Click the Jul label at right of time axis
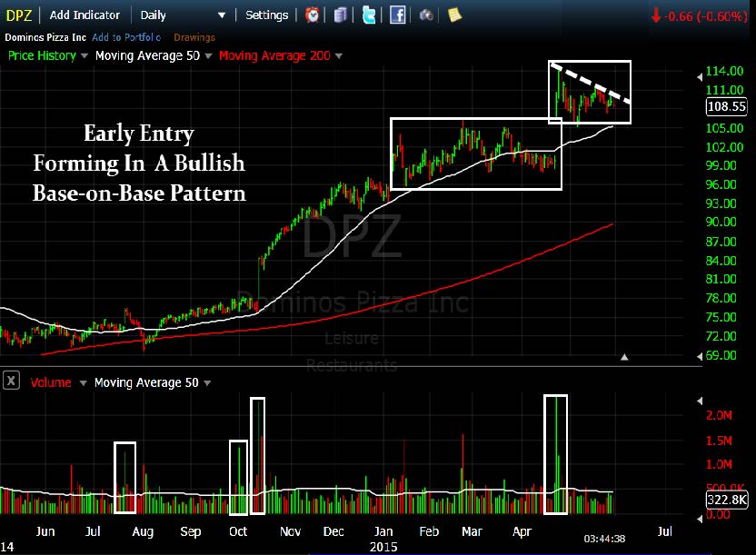756x555 pixels. 664,531
